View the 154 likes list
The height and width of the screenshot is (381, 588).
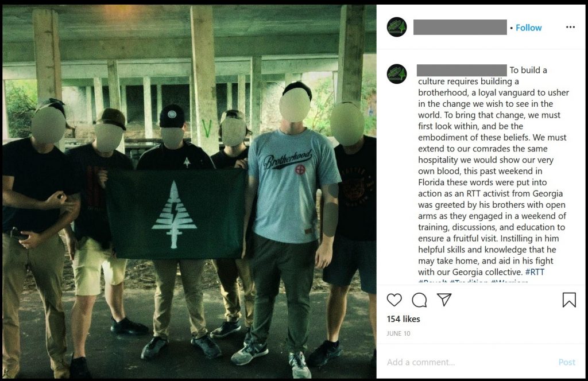click(x=403, y=319)
